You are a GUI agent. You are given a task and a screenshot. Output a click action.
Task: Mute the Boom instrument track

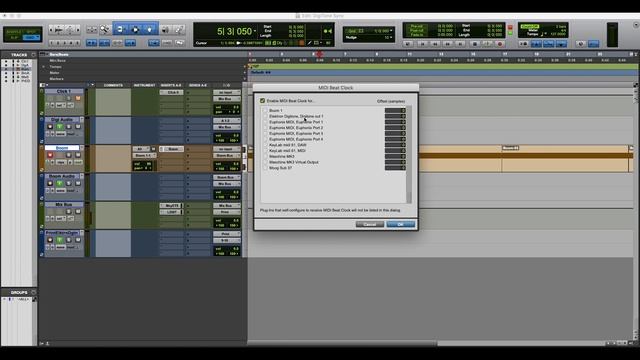coord(78,155)
